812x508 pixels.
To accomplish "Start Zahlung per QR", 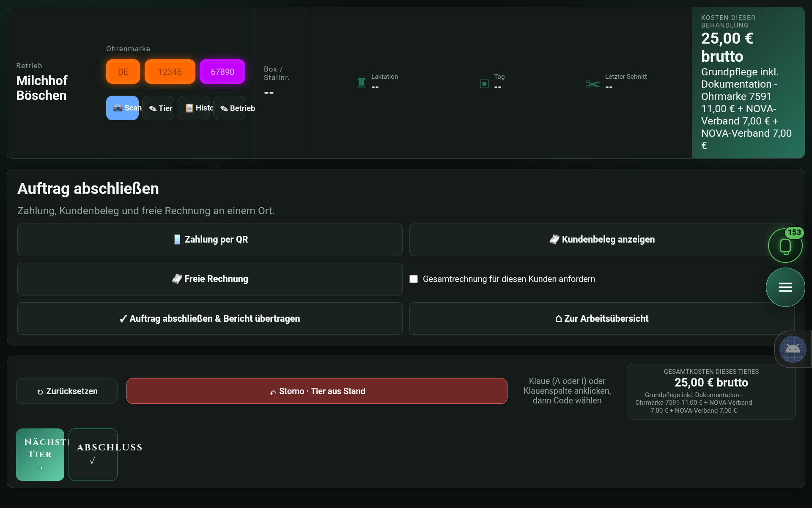I will click(x=210, y=240).
